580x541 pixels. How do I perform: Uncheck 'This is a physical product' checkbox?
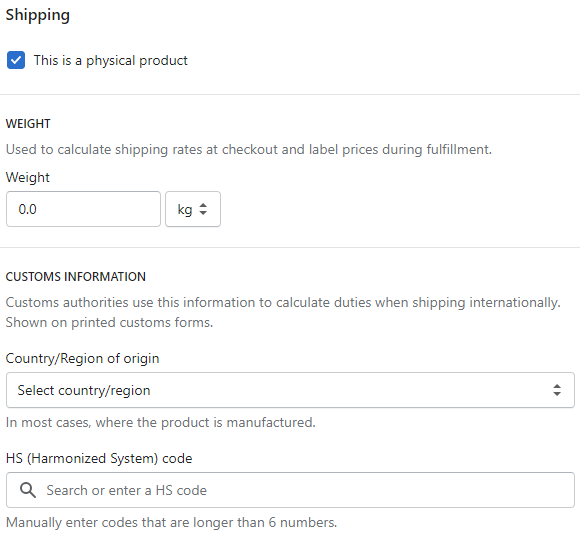tap(16, 60)
